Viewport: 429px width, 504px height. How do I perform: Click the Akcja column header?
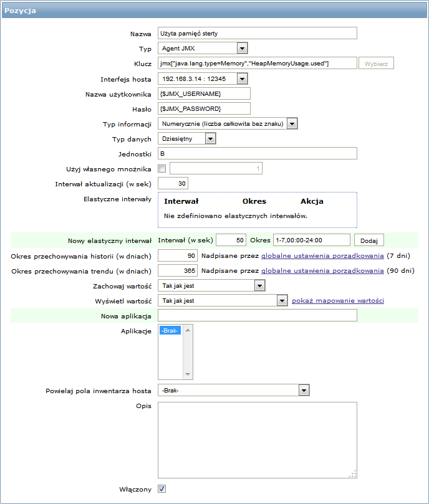click(x=312, y=201)
